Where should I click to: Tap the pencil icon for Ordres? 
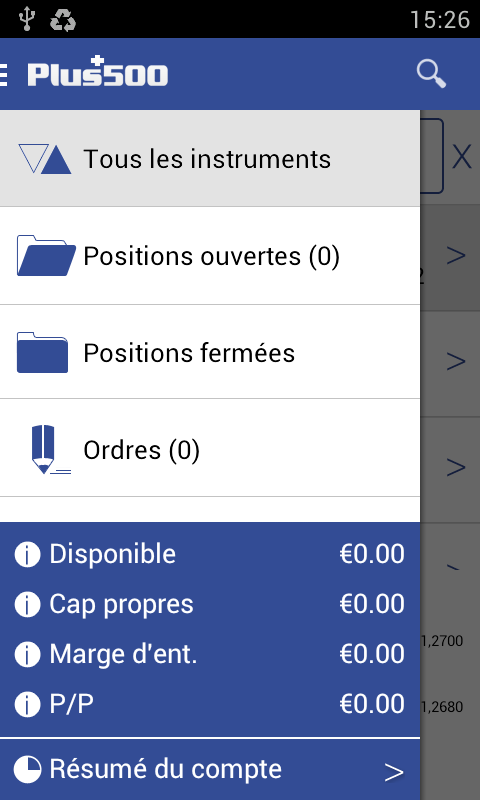48,449
